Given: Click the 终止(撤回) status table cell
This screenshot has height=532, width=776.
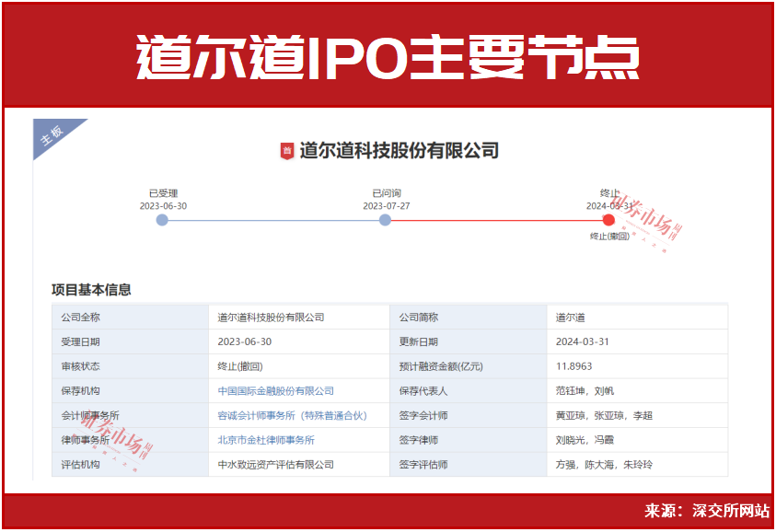Looking at the screenshot, I should [x=299, y=366].
